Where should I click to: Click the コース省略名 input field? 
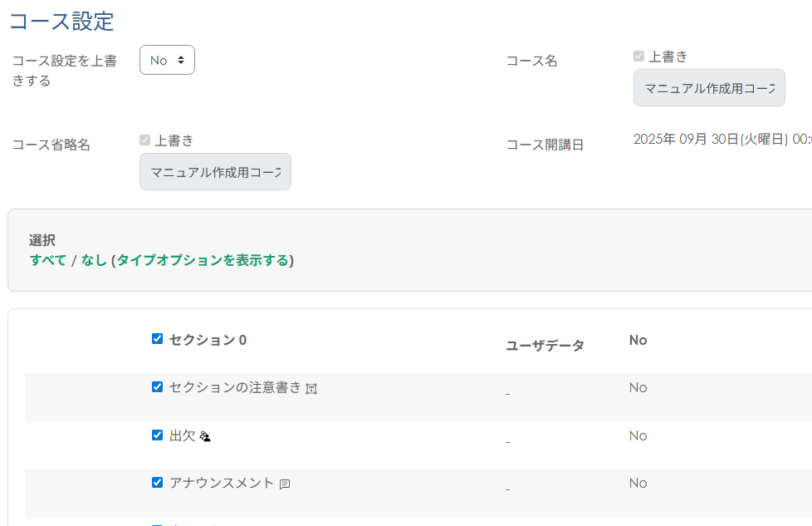(x=215, y=171)
